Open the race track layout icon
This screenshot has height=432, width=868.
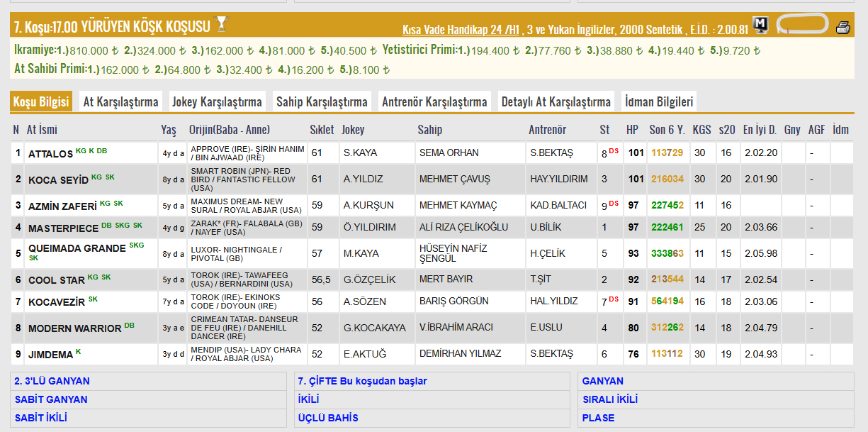pos(802,26)
